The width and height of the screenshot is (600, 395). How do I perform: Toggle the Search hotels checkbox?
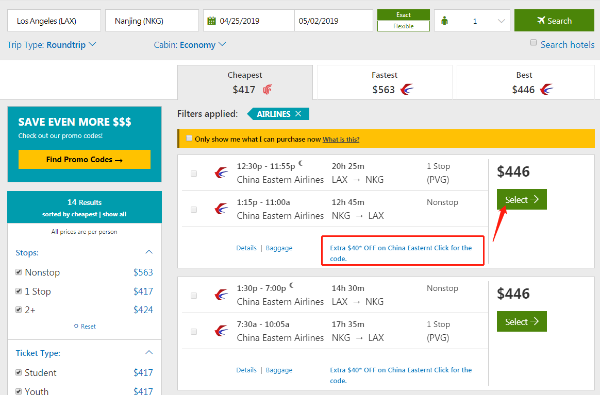[x=533, y=42]
